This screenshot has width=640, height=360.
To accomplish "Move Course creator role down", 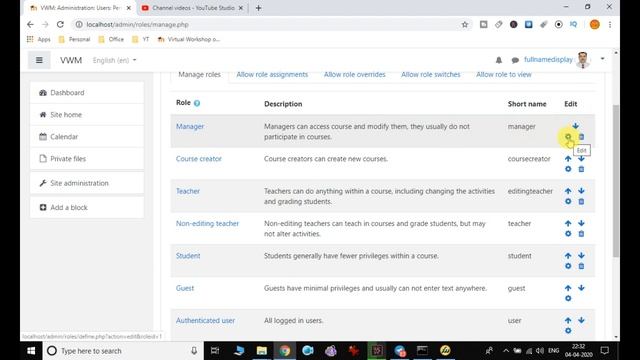I will click(581, 158).
